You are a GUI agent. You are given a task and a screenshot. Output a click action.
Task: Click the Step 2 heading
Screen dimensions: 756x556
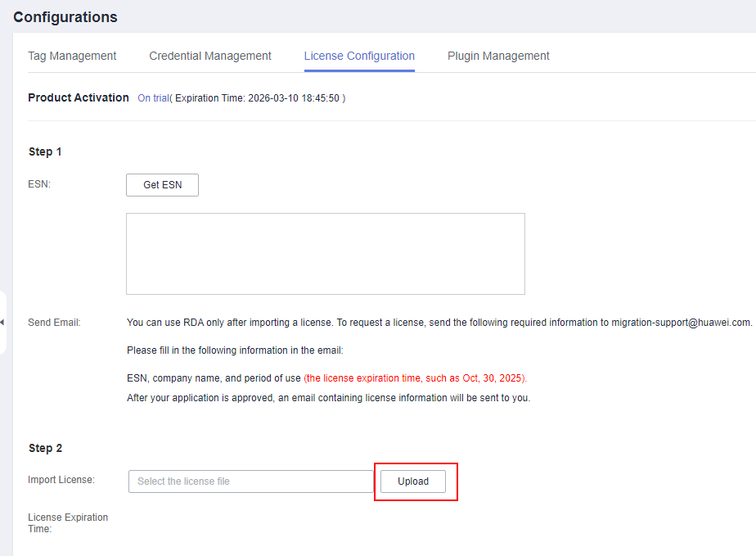click(45, 448)
